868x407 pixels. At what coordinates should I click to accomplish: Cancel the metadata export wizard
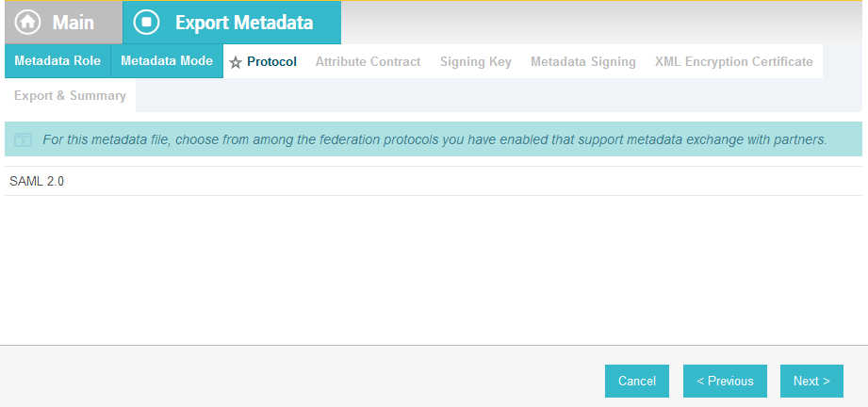click(x=636, y=381)
